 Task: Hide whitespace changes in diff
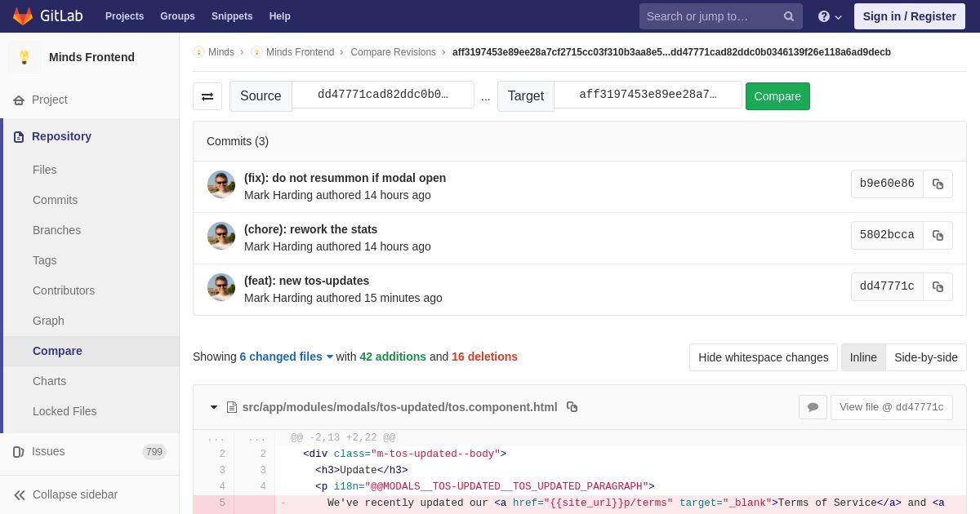tap(764, 357)
